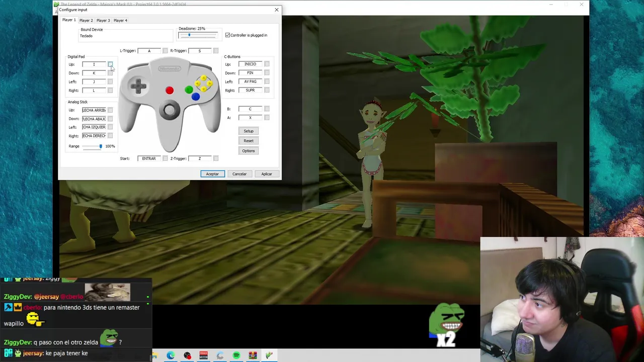This screenshot has width=644, height=362.
Task: Click assign button next to Analog Stick Left
Action: 110,127
